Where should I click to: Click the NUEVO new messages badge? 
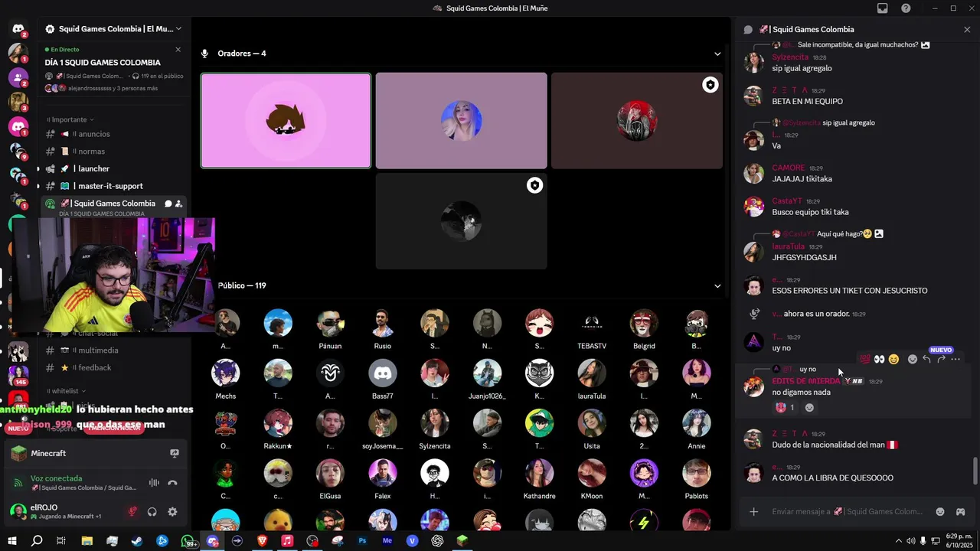tap(941, 350)
